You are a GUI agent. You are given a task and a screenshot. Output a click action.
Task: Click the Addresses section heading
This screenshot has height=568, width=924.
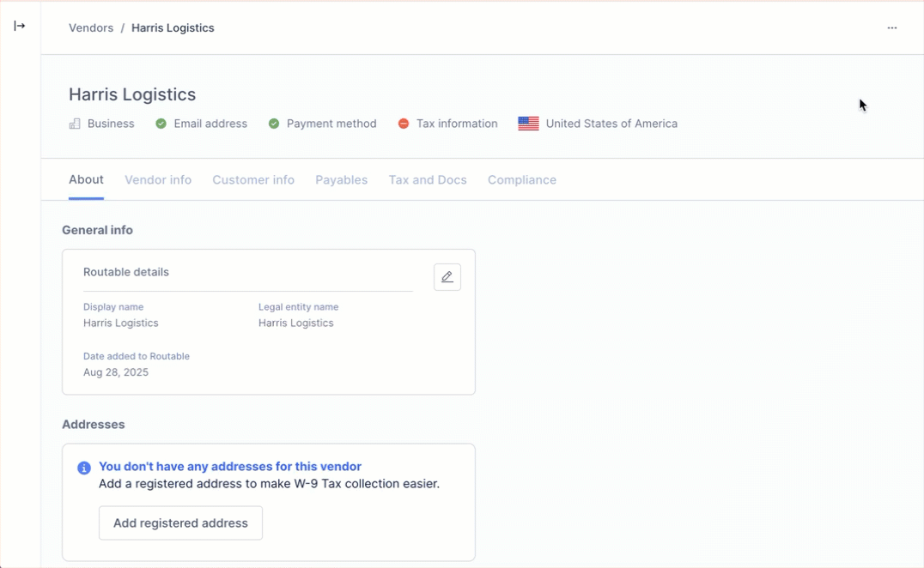tap(93, 425)
